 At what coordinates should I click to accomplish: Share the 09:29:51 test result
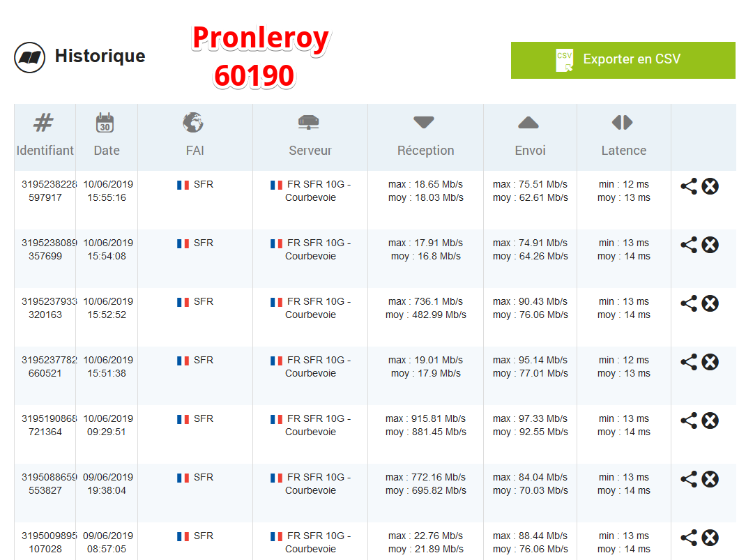[x=689, y=421]
